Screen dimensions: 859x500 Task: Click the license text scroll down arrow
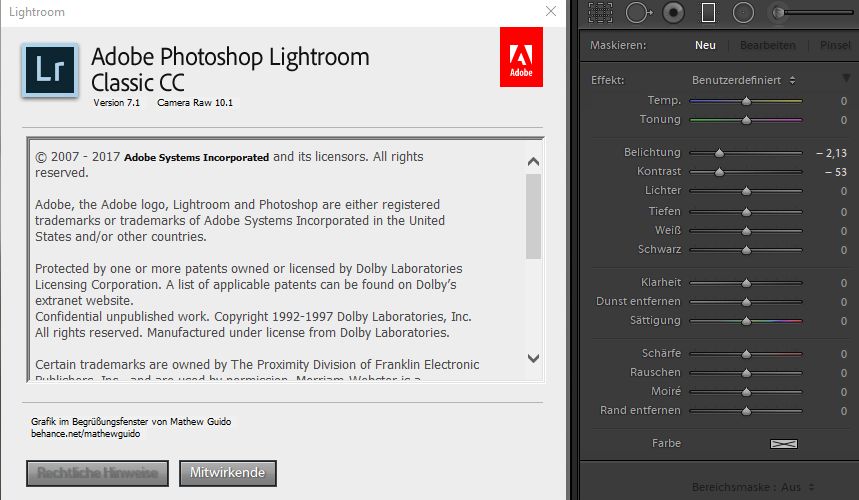coord(533,358)
